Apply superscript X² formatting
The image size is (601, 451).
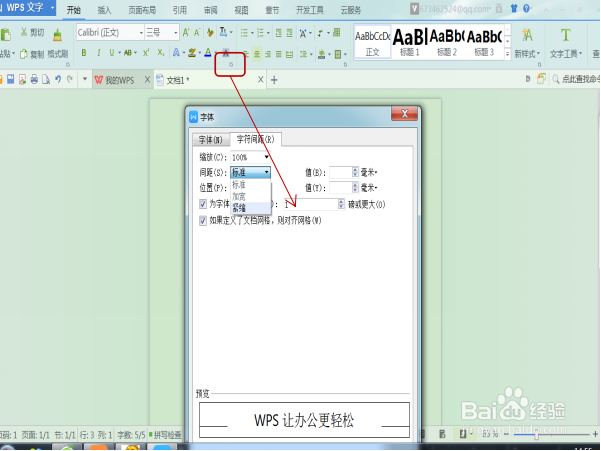[x=146, y=53]
